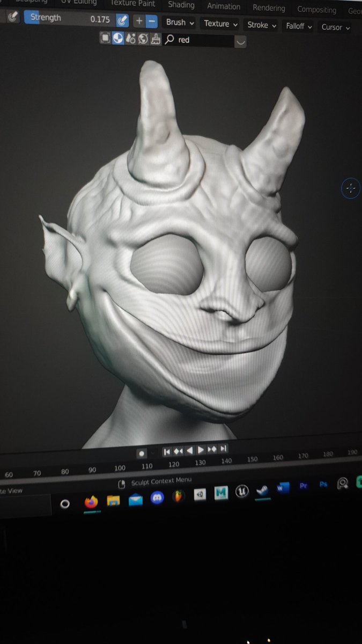The image size is (362, 644).
Task: Open Discord from the taskbar
Action: click(157, 498)
